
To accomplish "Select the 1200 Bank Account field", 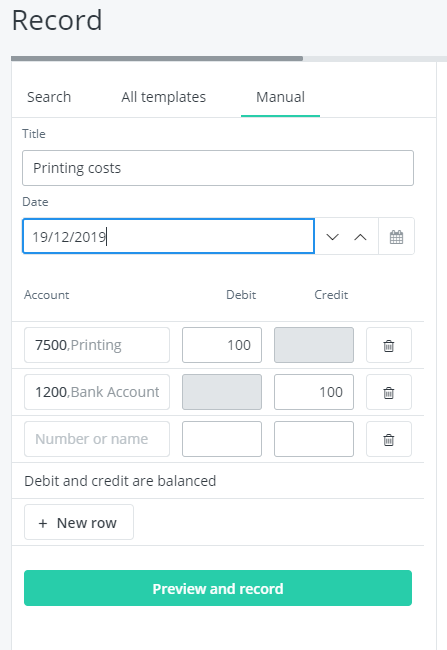I will 97,392.
